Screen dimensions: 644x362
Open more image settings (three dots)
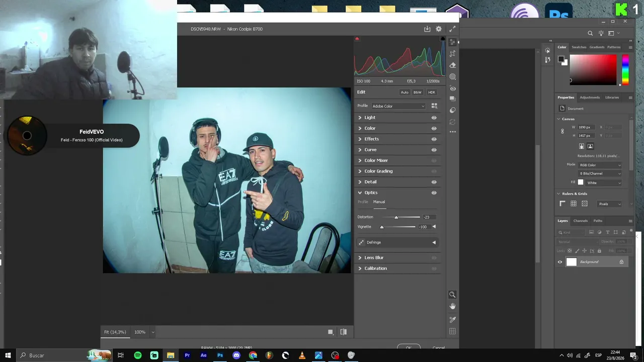point(452,132)
